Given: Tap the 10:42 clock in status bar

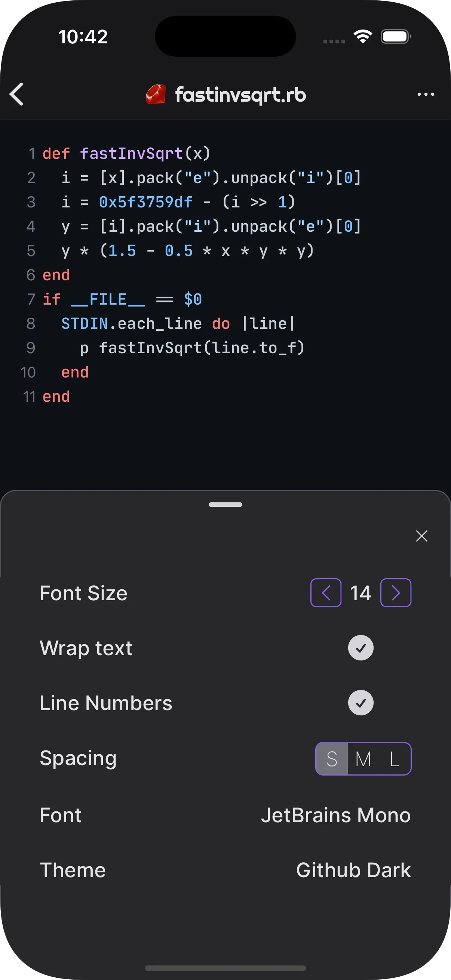Looking at the screenshot, I should [x=83, y=37].
